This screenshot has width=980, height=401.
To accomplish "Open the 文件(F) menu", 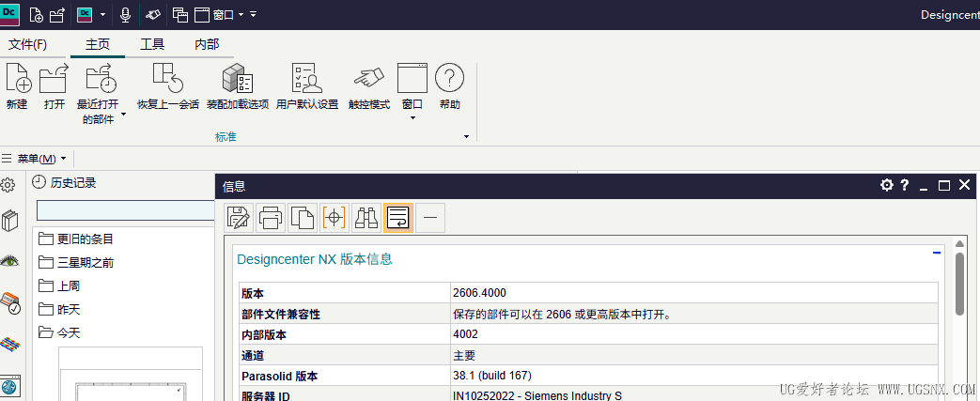I will coord(27,44).
